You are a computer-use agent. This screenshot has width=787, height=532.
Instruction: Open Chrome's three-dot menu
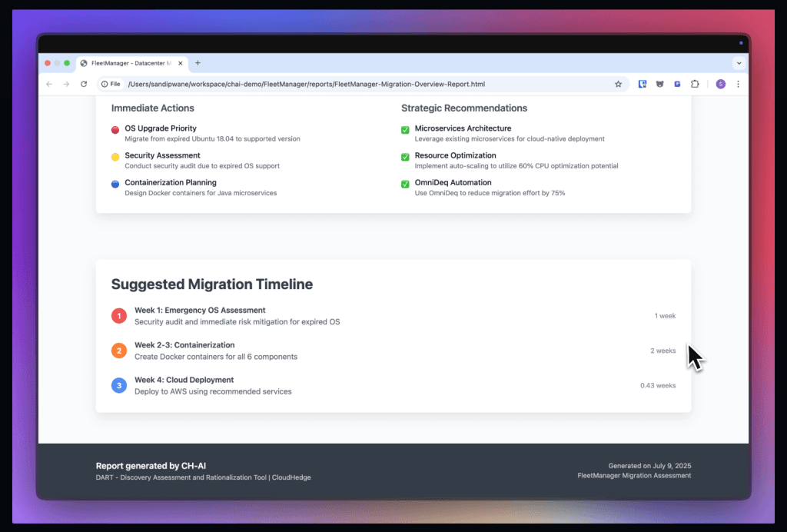click(738, 84)
